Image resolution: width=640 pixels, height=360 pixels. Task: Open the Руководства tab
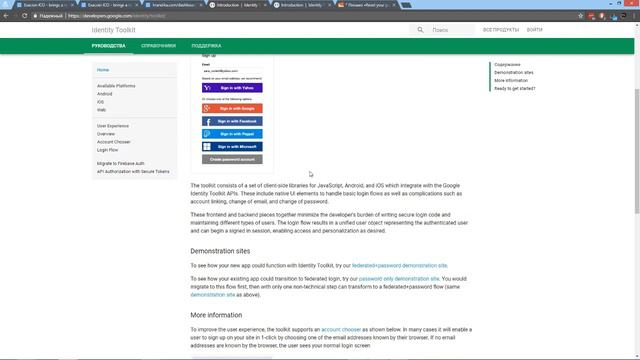[109, 46]
